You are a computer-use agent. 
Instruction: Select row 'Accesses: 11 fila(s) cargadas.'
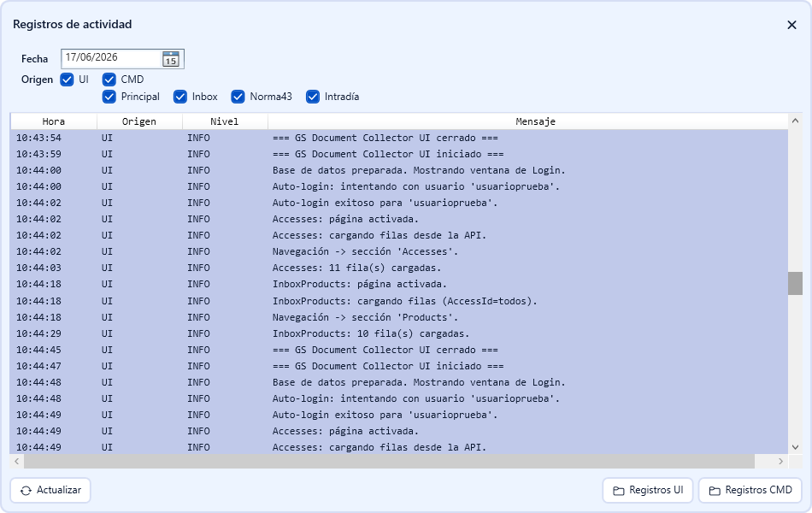[x=399, y=268]
